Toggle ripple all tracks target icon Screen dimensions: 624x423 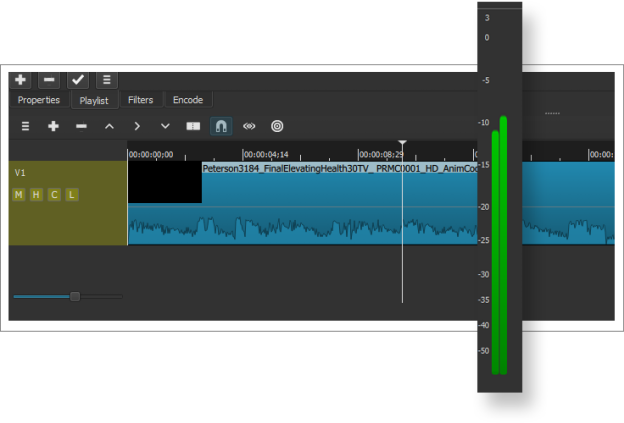(278, 126)
